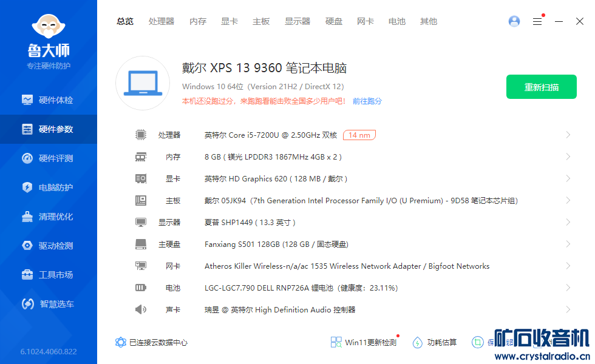Open 智慧选车 sidebar entry

click(x=48, y=304)
